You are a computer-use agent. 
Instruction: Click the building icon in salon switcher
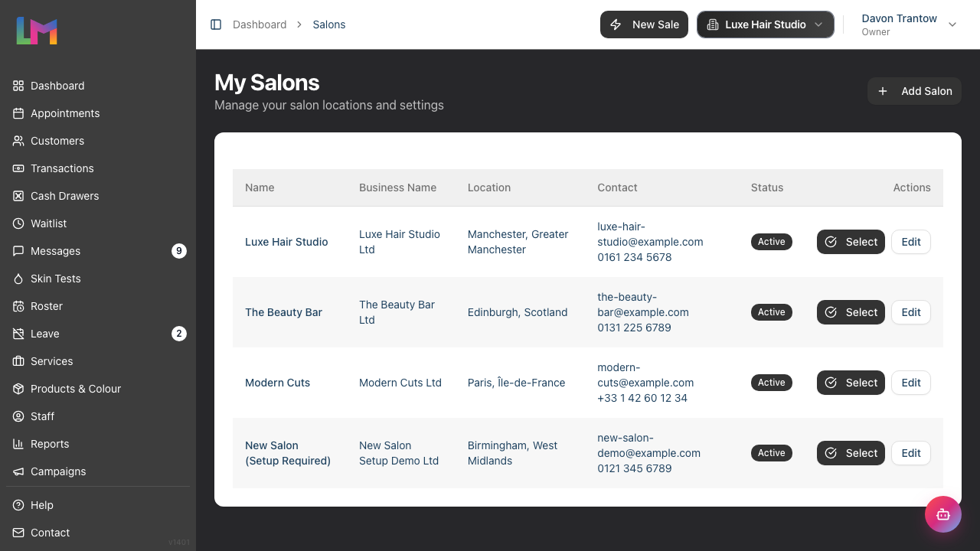[x=712, y=24]
